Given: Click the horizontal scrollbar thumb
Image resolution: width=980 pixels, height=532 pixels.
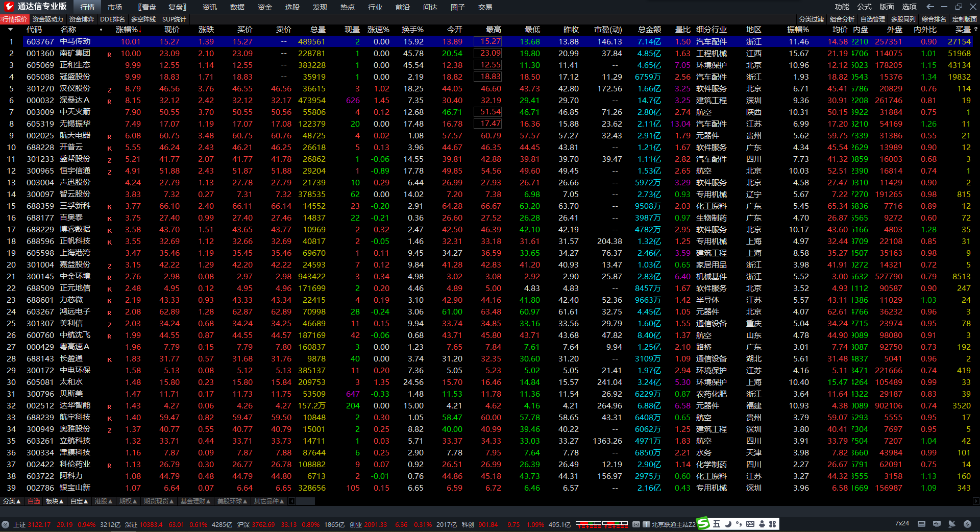Looking at the screenshot, I should (305, 501).
